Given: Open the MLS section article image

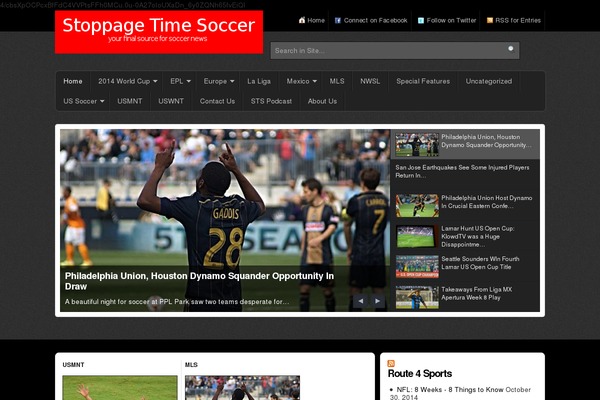Looking at the screenshot, I should click(x=242, y=388).
